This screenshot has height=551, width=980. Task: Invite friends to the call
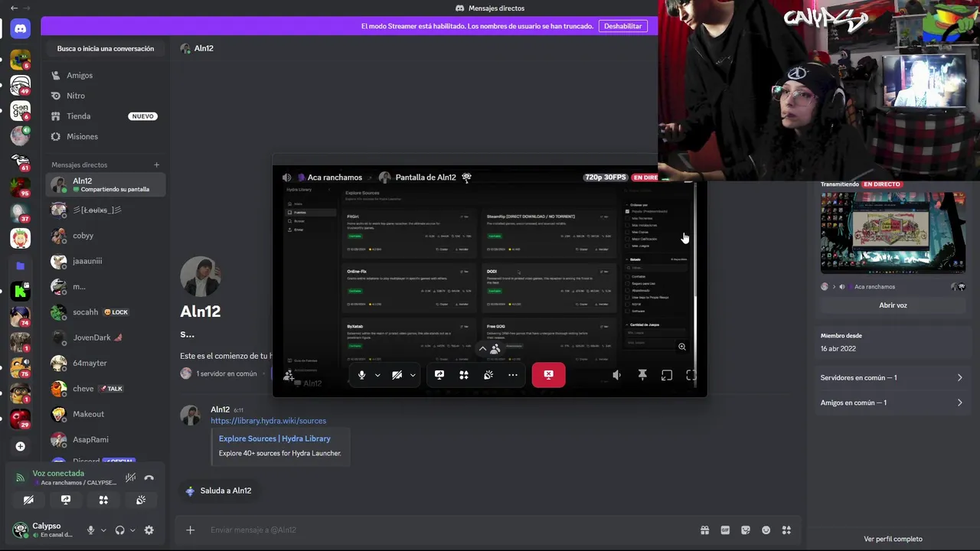coord(289,375)
